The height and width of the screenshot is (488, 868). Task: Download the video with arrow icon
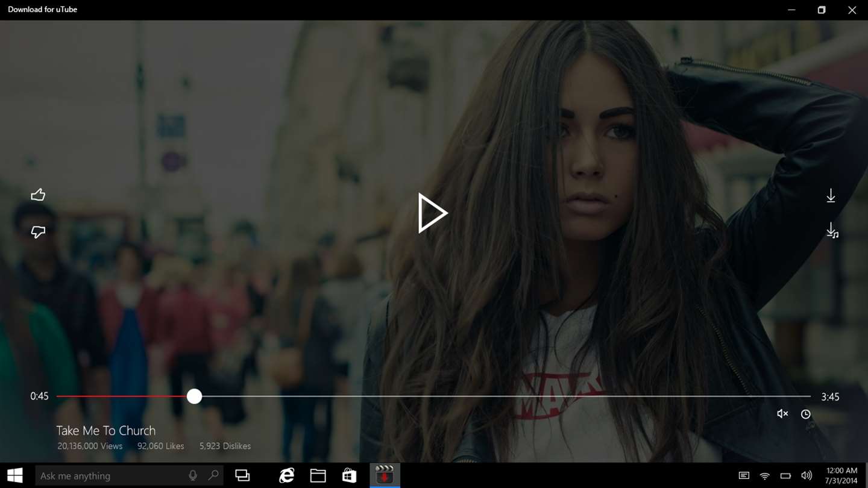click(x=831, y=196)
